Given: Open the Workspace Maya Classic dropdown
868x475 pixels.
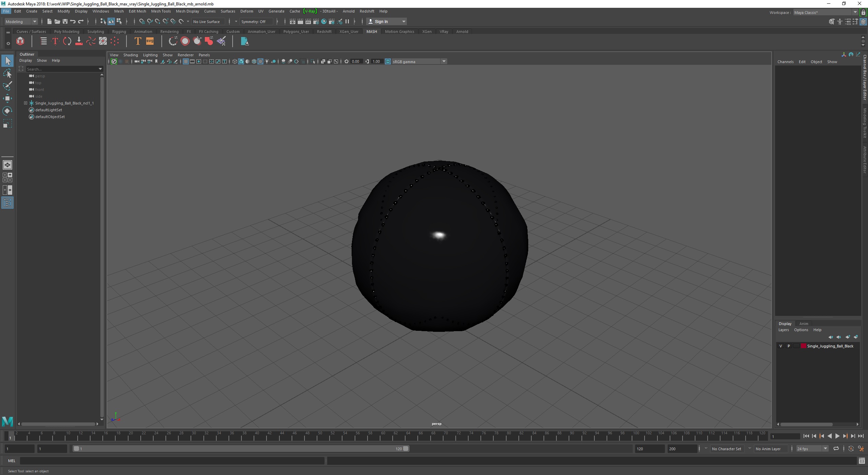Looking at the screenshot, I should pos(826,13).
